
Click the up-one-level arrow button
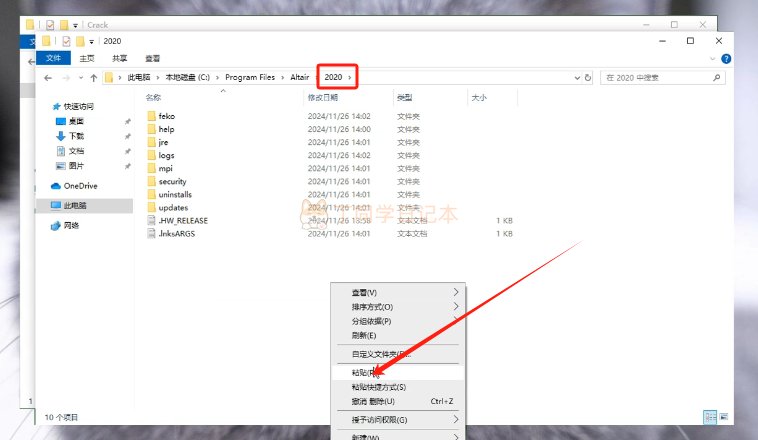tap(94, 77)
